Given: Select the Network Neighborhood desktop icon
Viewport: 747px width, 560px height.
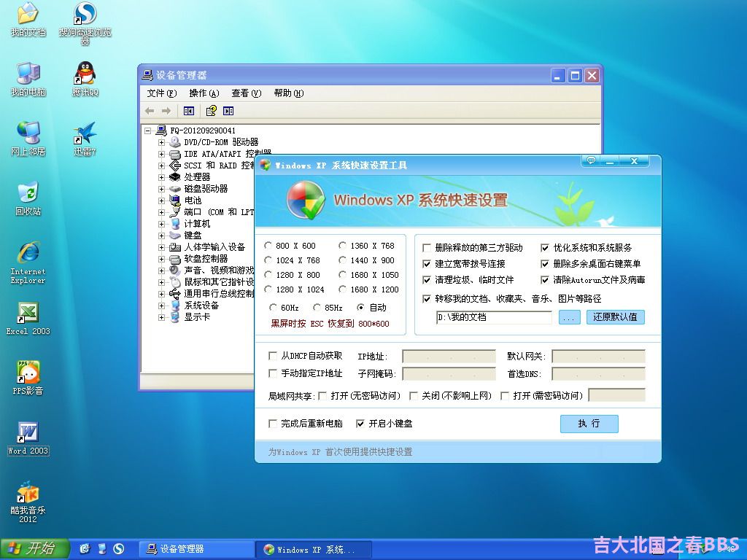Looking at the screenshot, I should pos(28,139).
